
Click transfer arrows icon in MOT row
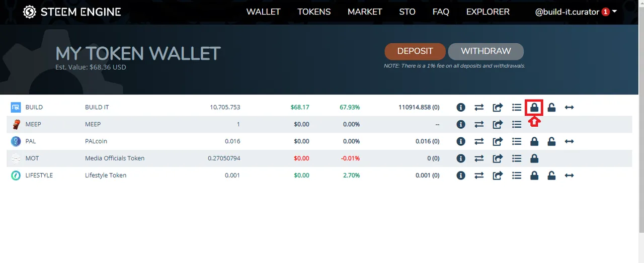tap(479, 158)
